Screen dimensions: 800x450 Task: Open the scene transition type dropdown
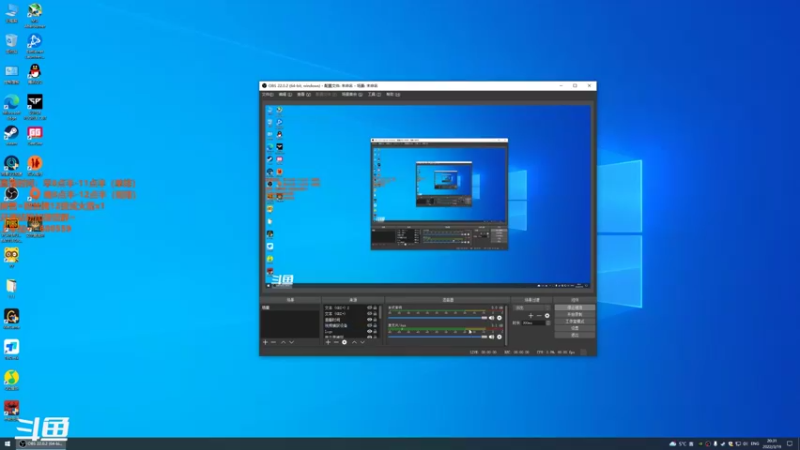pos(532,308)
